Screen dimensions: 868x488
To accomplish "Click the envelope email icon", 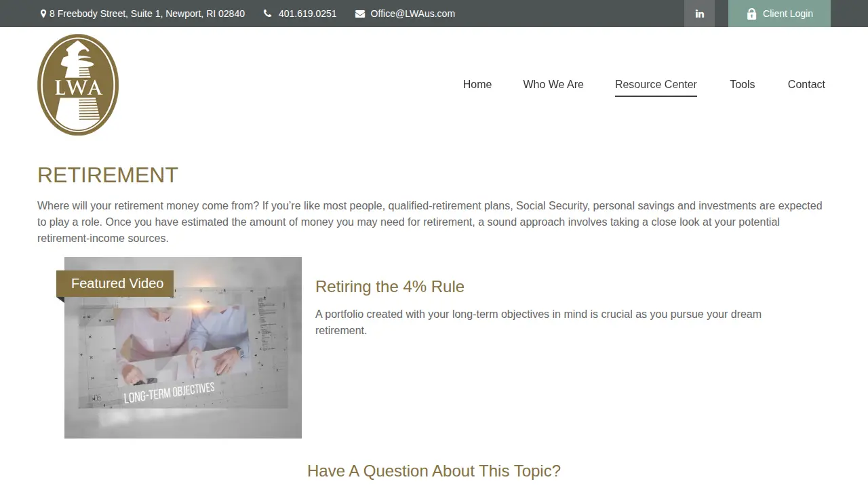I will coord(360,14).
